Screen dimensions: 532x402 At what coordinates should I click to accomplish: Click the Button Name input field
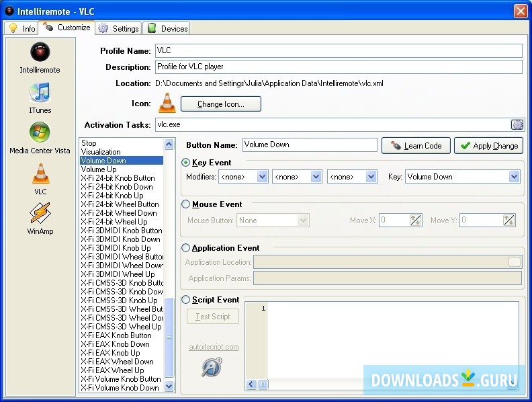click(310, 145)
